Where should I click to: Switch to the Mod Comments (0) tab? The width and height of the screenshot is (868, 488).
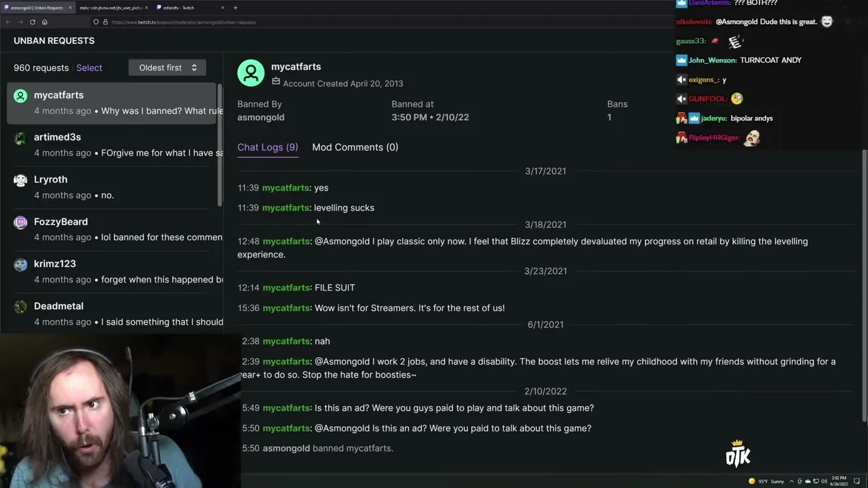point(355,147)
